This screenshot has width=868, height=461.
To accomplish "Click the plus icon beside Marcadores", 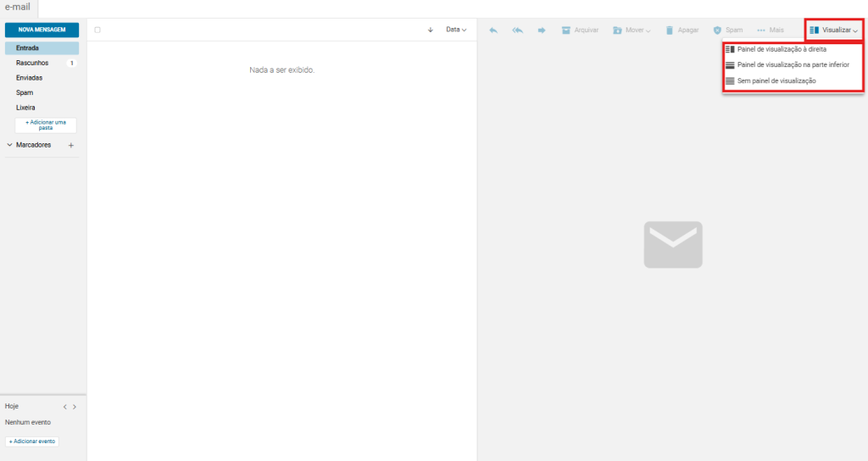I will [71, 145].
